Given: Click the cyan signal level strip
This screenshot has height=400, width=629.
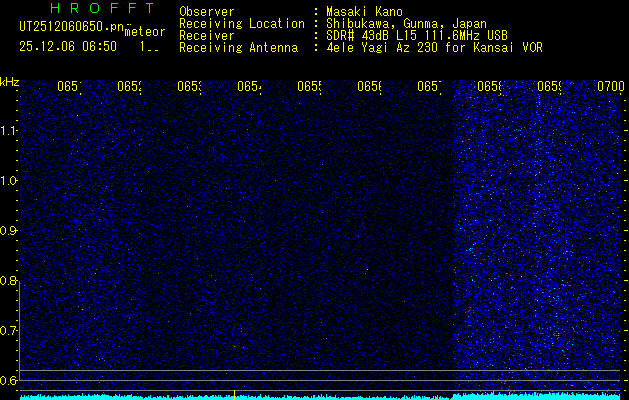Looking at the screenshot, I should pyautogui.click(x=320, y=396).
